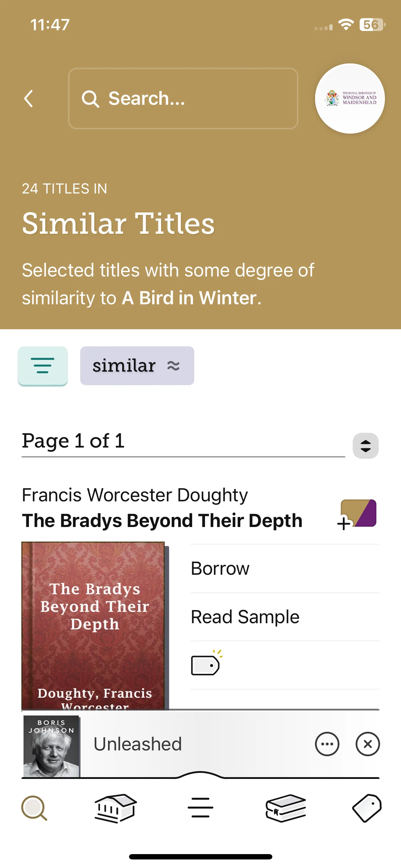This screenshot has height=868, width=401.
Task: Add The Bradys title to library card
Action: pyautogui.click(x=357, y=514)
